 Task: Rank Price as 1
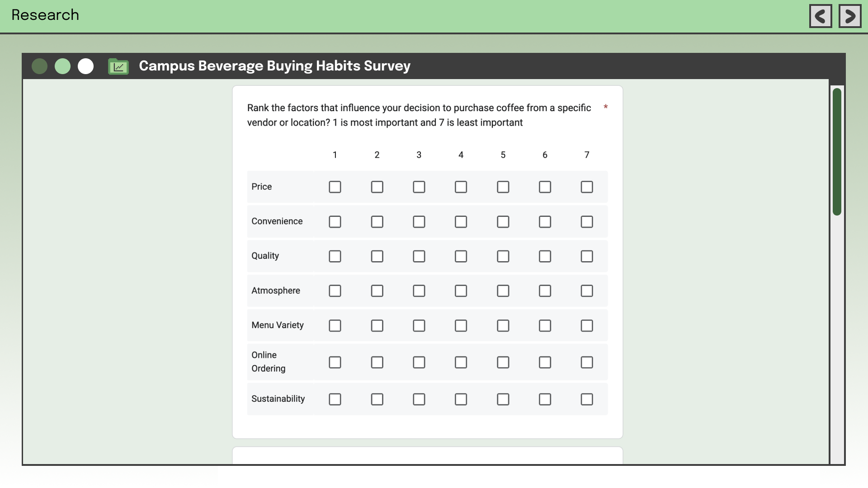(x=335, y=187)
